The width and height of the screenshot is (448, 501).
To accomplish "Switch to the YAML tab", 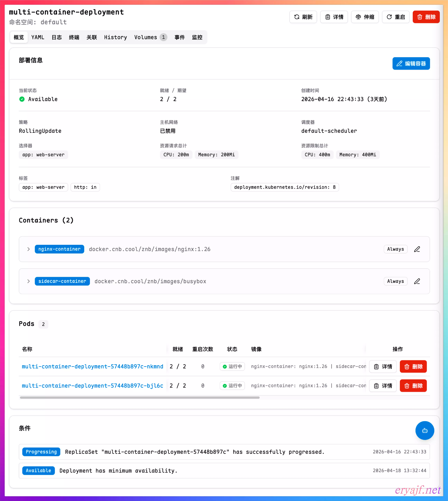I will 38,37.
